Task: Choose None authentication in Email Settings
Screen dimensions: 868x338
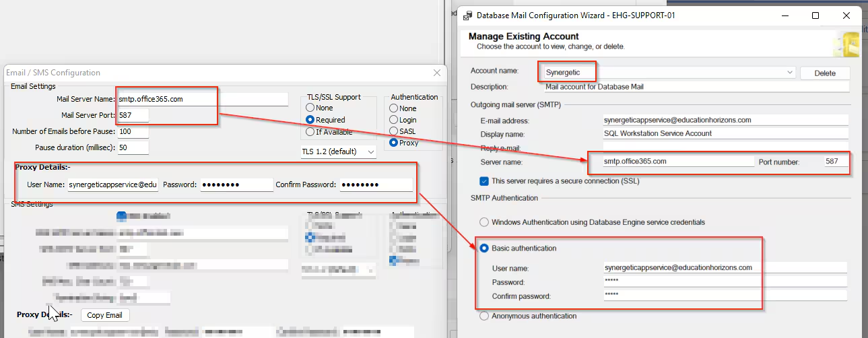Action: (394, 108)
